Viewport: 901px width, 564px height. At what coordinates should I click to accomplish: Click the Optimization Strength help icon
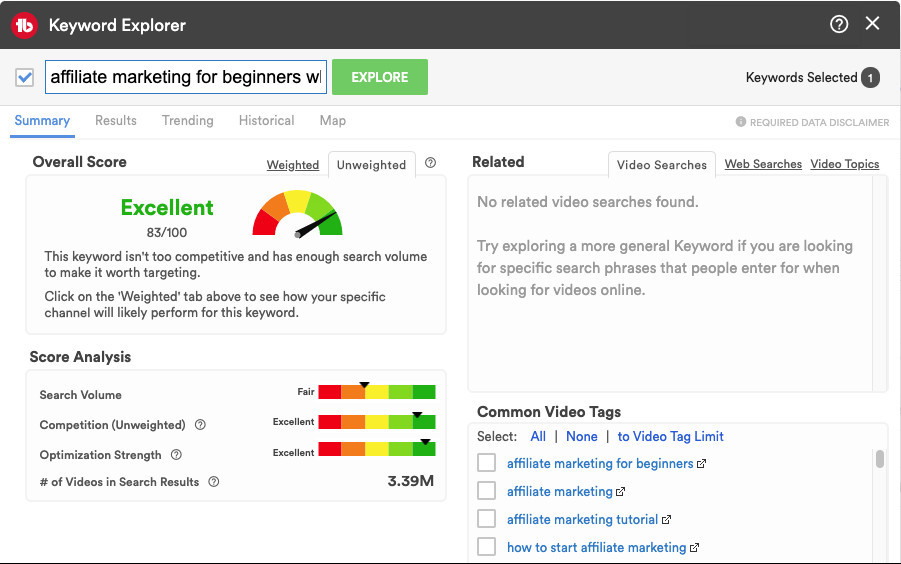(176, 454)
